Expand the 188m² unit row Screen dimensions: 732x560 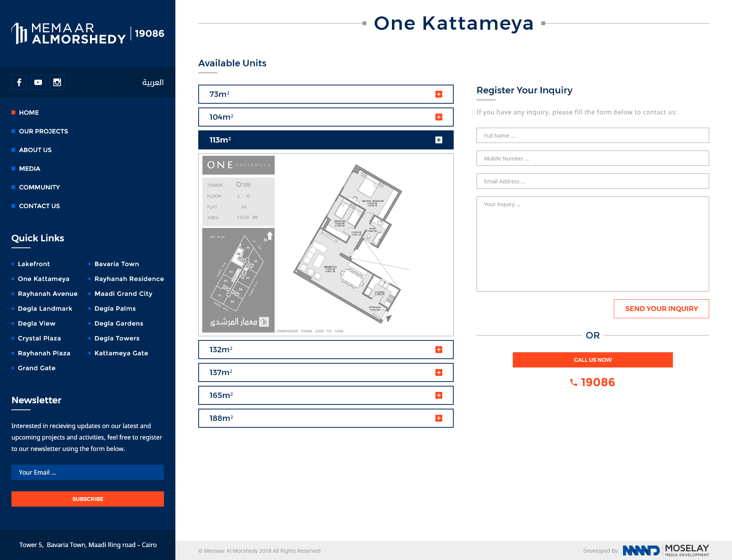[326, 418]
